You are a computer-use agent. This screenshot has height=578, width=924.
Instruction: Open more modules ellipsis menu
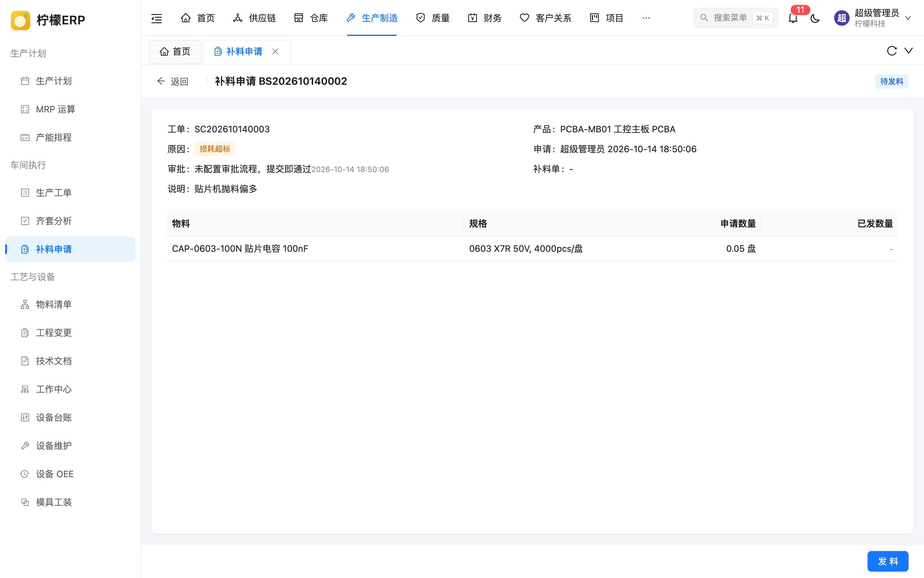pos(646,18)
